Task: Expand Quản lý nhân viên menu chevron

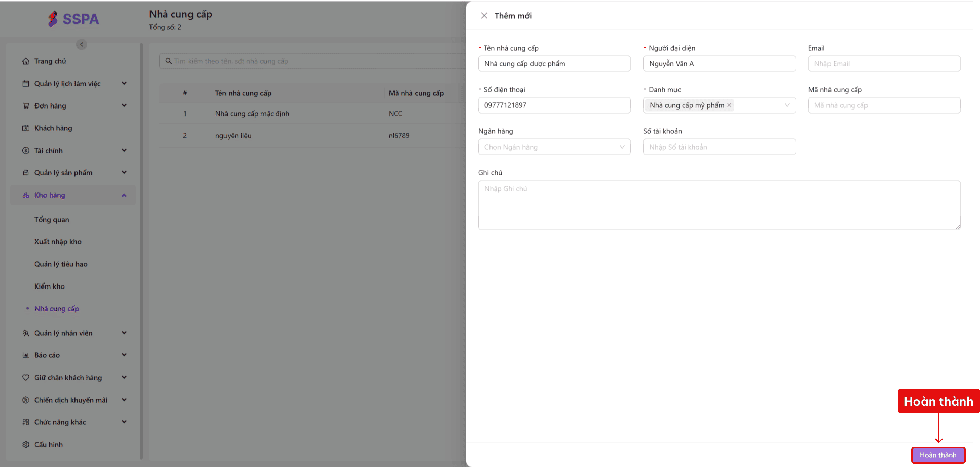Action: click(124, 333)
